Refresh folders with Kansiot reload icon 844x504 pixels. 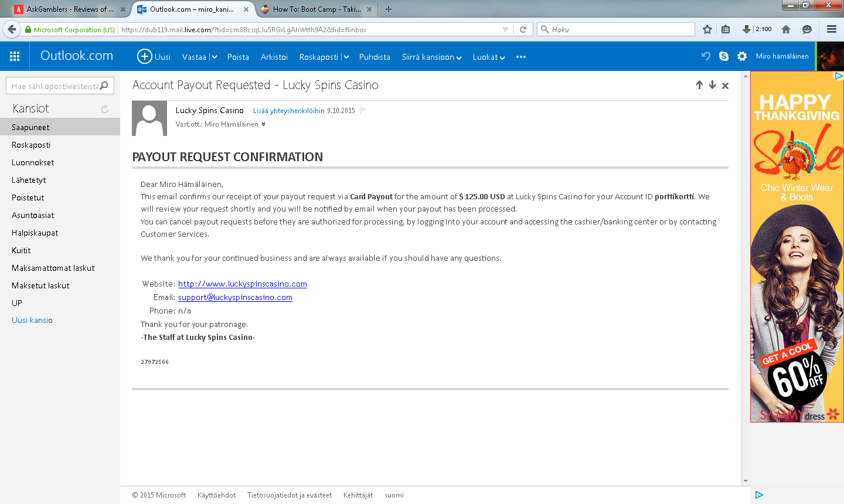click(x=105, y=109)
